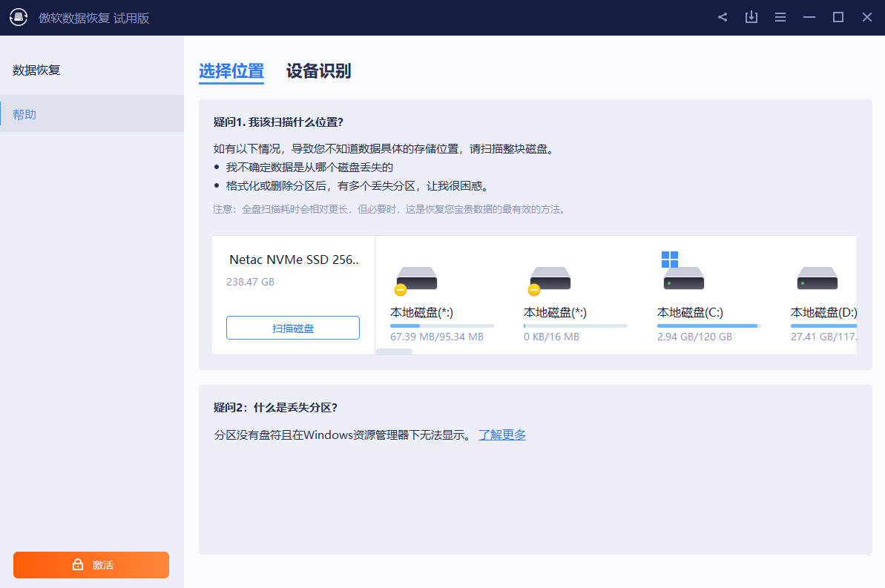Click the download/import icon in title bar

click(751, 18)
